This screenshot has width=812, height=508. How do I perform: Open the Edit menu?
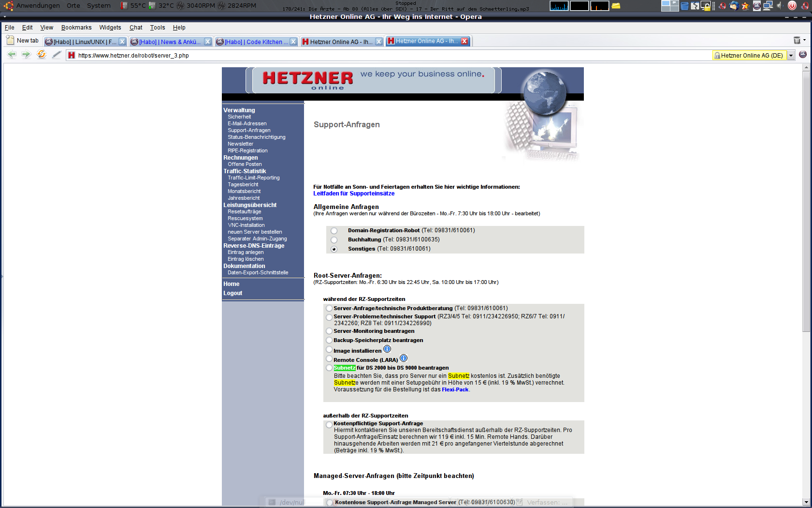27,28
